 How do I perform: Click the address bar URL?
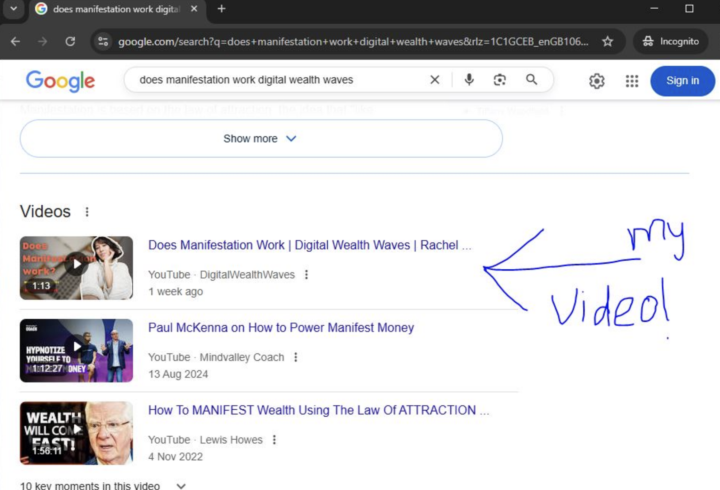coord(353,42)
